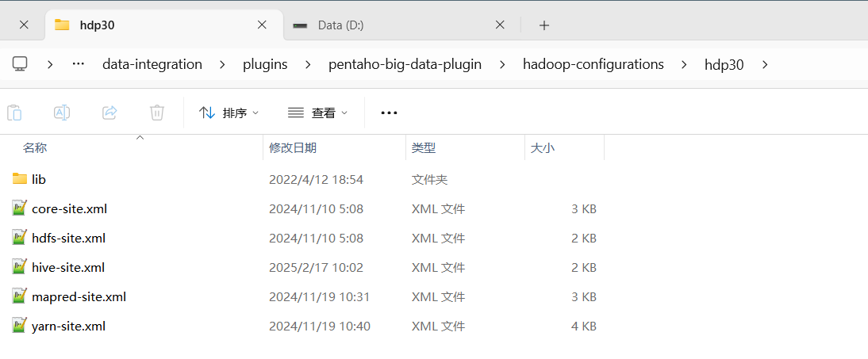Viewport: 868px width, 359px height.
Task: Select the core-site.xml file icon
Action: (19, 208)
